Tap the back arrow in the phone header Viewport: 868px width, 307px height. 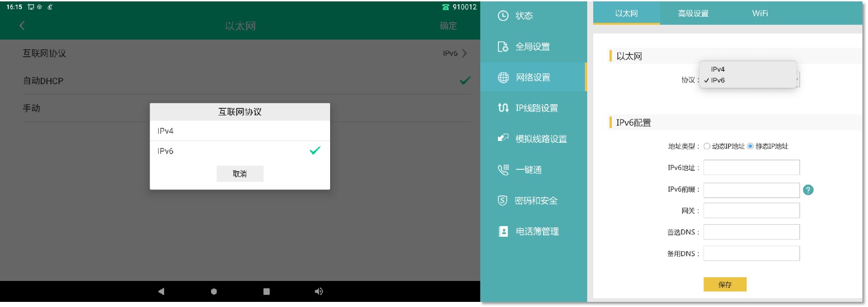pos(22,26)
